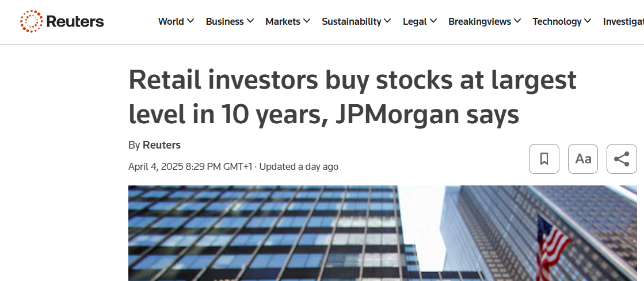Click the article headline about retail investors

(352, 97)
